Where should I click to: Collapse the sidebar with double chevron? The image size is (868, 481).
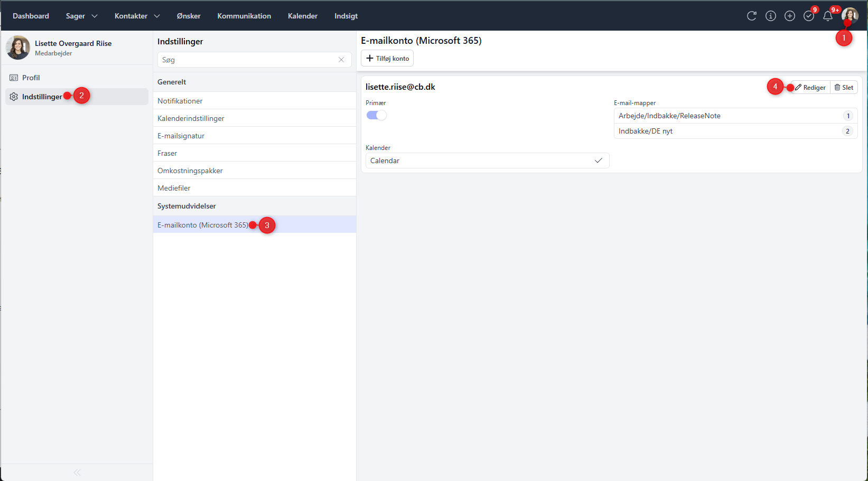tap(77, 473)
